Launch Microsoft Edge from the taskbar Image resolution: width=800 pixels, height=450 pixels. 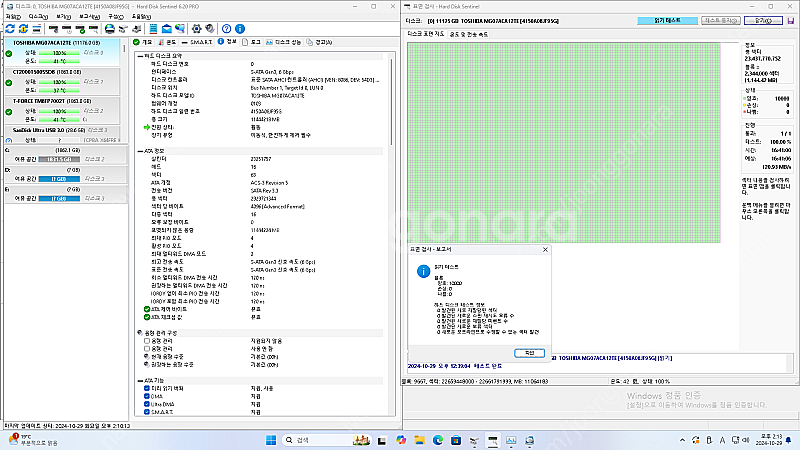438,440
